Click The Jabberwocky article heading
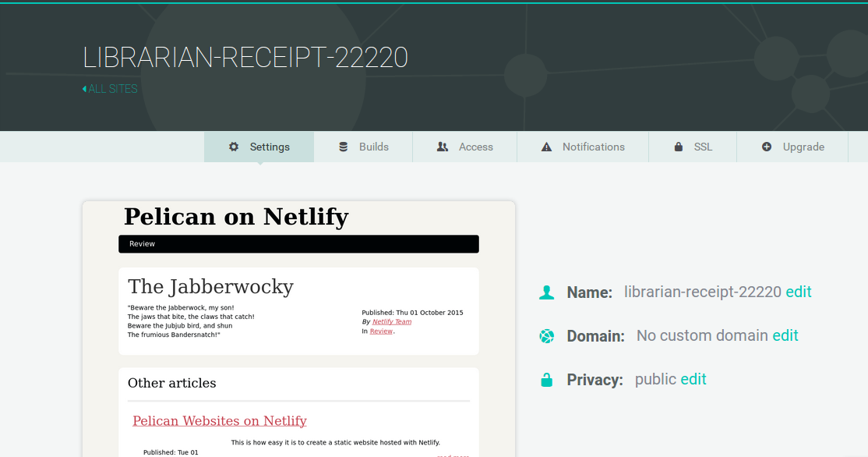Viewport: 868px width, 457px height. click(x=210, y=287)
